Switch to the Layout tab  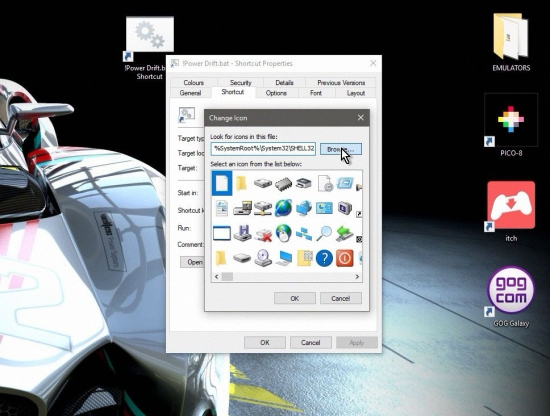point(356,93)
